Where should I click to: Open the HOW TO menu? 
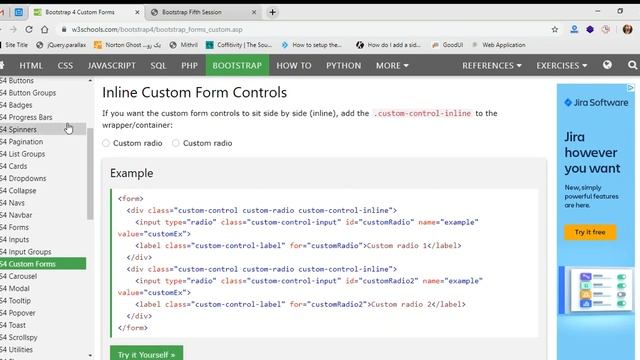(294, 65)
